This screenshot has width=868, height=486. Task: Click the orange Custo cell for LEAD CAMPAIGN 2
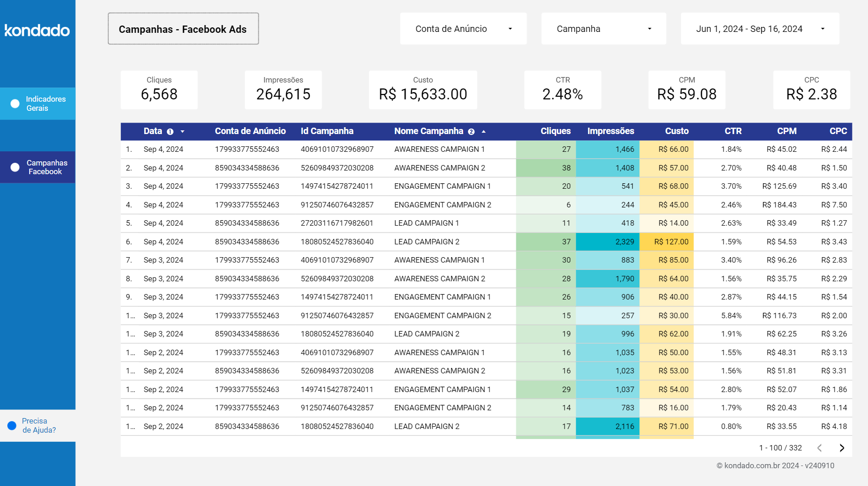pyautogui.click(x=667, y=242)
